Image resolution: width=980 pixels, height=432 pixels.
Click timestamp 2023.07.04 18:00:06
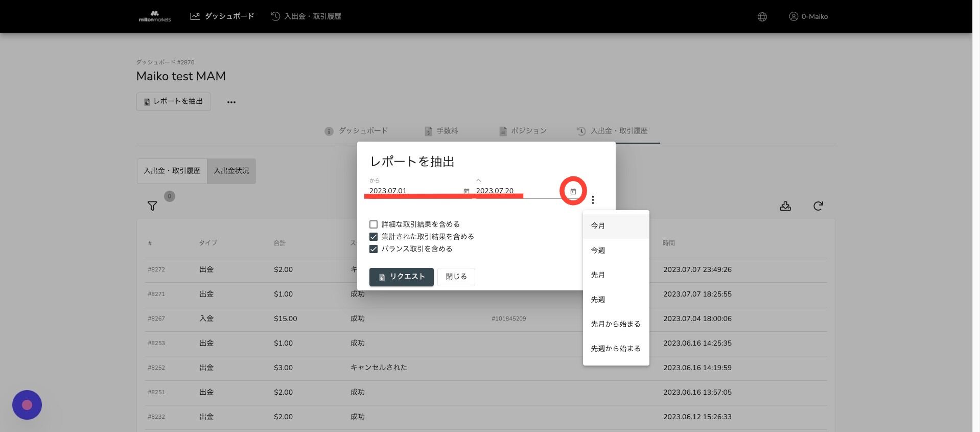697,319
